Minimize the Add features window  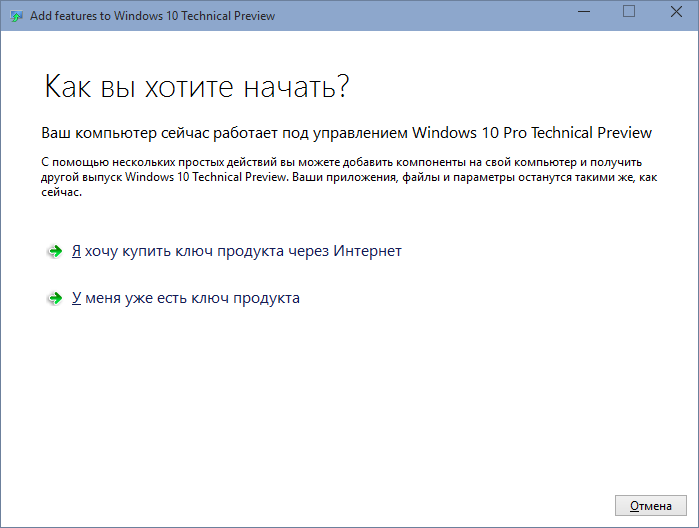(x=584, y=12)
